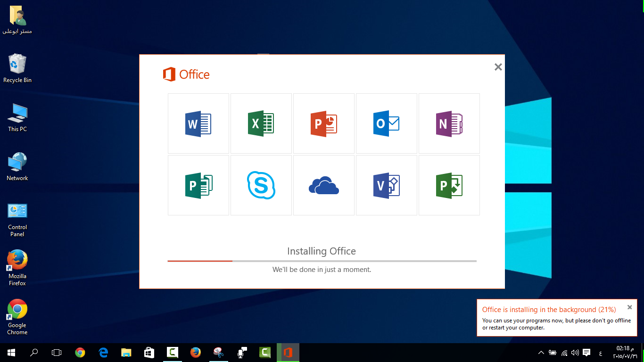Dismiss the Office background install notification
The height and width of the screenshot is (362, 644).
coord(629,307)
